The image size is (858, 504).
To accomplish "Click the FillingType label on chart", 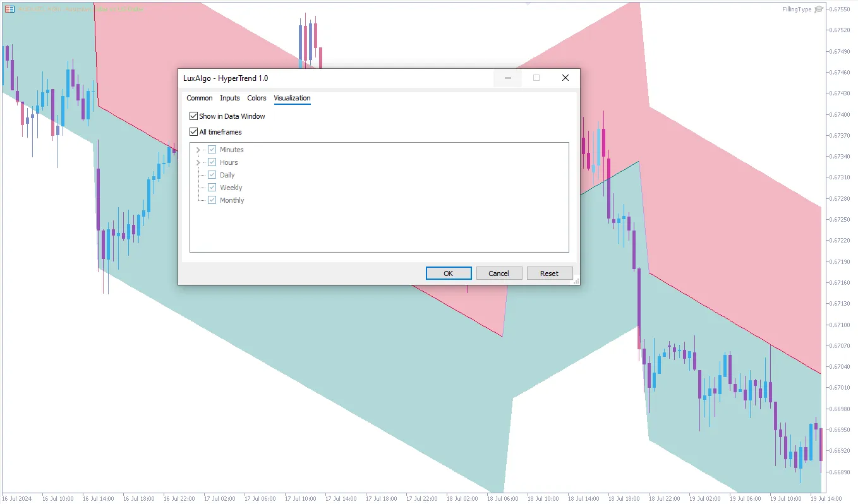I will (797, 9).
